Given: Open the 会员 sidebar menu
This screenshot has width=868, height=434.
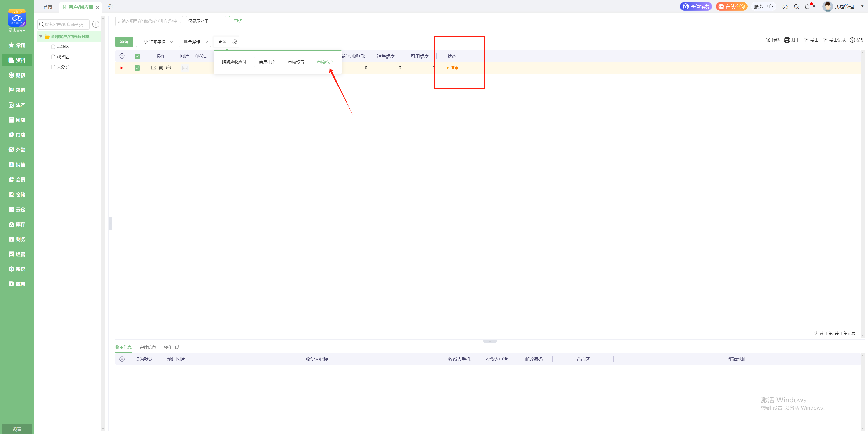Looking at the screenshot, I should tap(17, 180).
